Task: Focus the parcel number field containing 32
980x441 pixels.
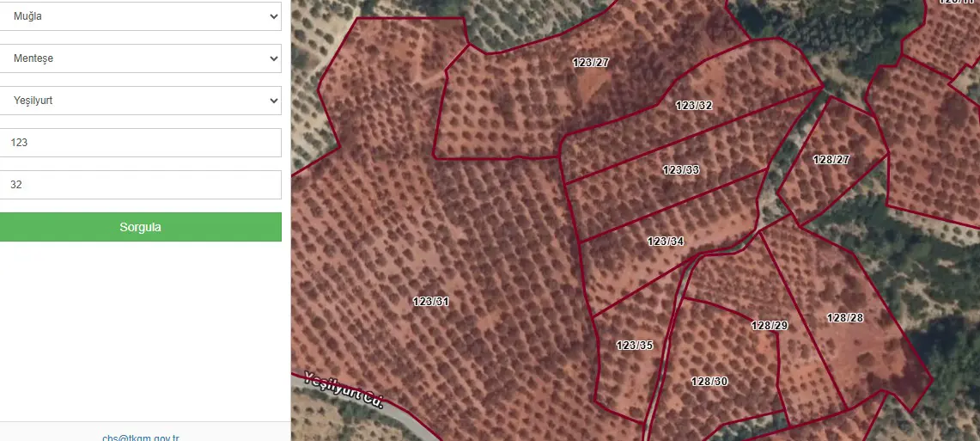Action: pos(141,185)
